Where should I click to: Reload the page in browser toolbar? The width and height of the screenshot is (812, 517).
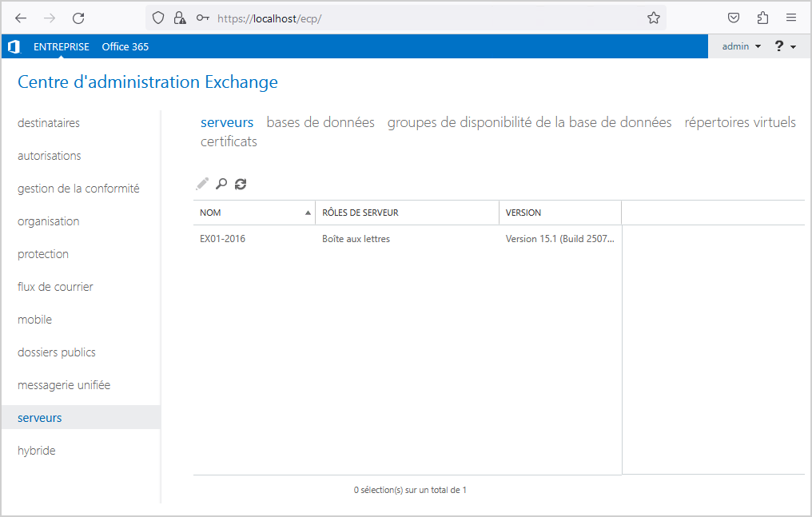click(x=78, y=18)
